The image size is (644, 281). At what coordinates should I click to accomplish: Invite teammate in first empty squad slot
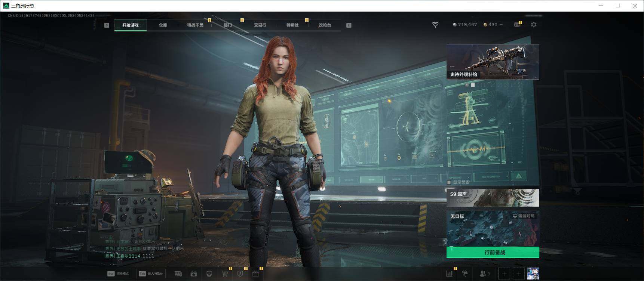coord(504,274)
